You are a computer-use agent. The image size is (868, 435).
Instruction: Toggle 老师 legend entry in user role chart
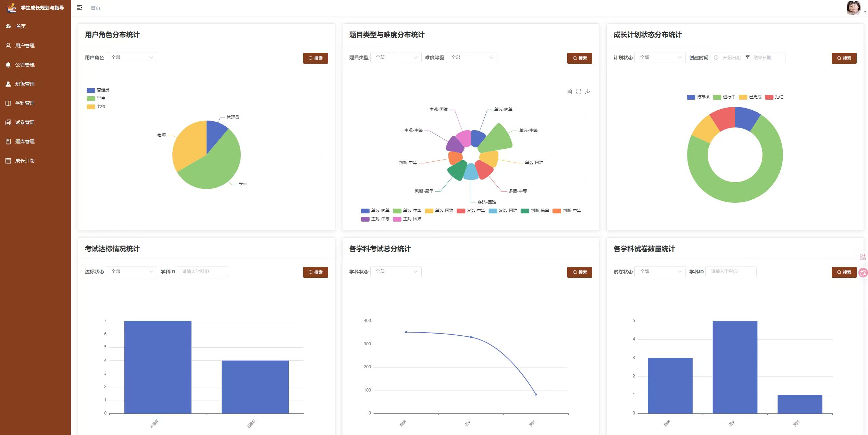96,107
